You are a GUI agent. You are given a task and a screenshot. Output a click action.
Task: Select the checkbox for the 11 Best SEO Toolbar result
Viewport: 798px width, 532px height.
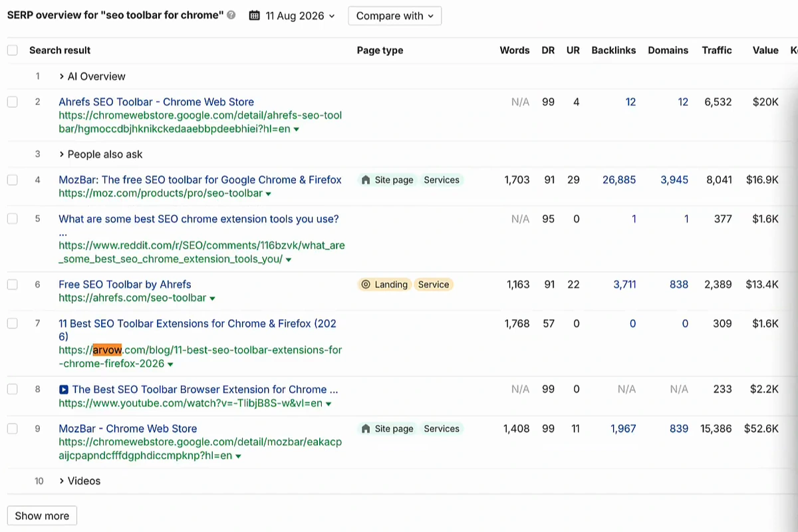point(12,324)
